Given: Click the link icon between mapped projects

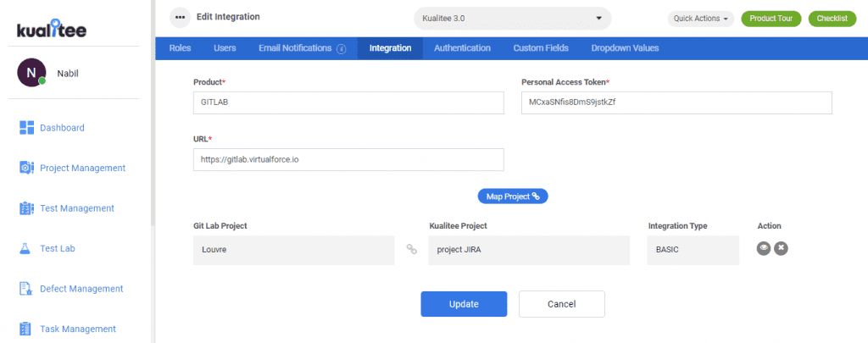Looking at the screenshot, I should click(412, 250).
